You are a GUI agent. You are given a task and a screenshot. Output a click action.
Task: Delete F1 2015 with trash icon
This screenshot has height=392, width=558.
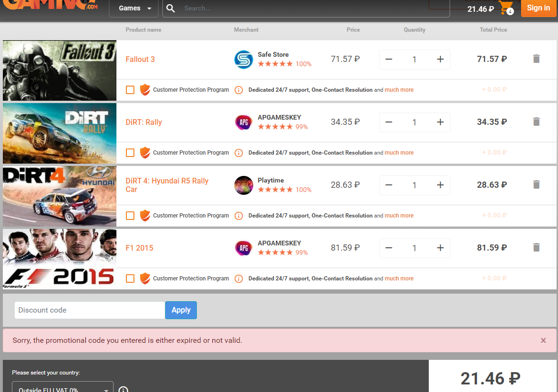click(536, 247)
